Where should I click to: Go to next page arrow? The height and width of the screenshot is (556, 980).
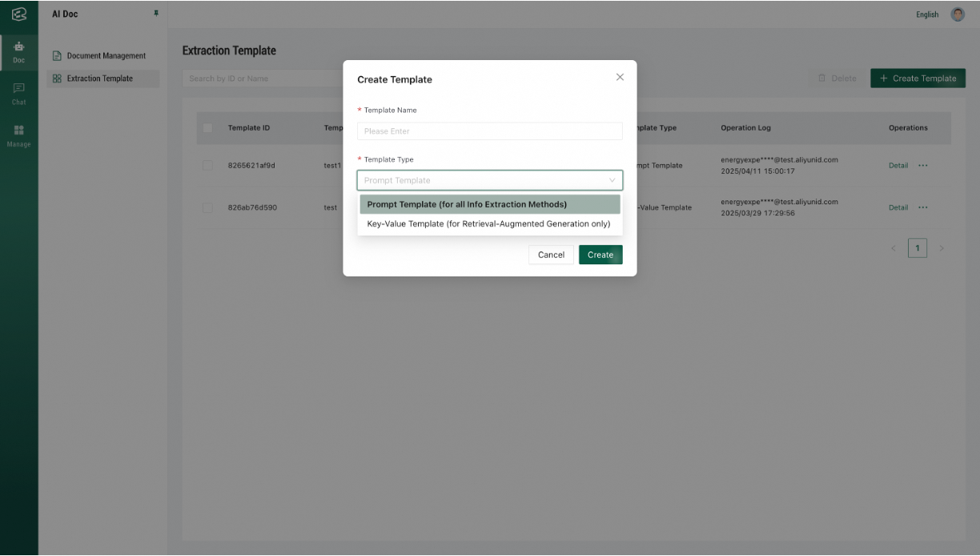[x=942, y=248]
